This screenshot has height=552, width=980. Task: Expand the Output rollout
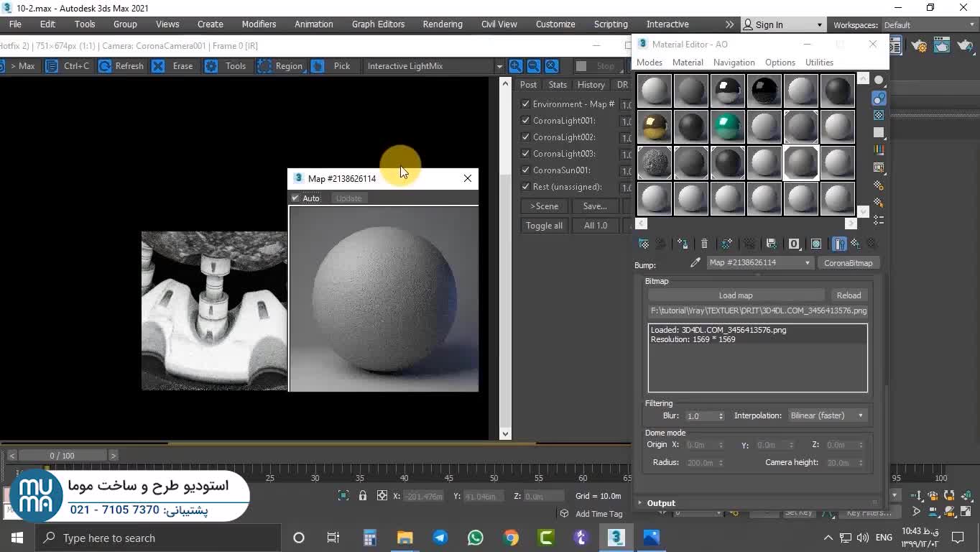(660, 503)
